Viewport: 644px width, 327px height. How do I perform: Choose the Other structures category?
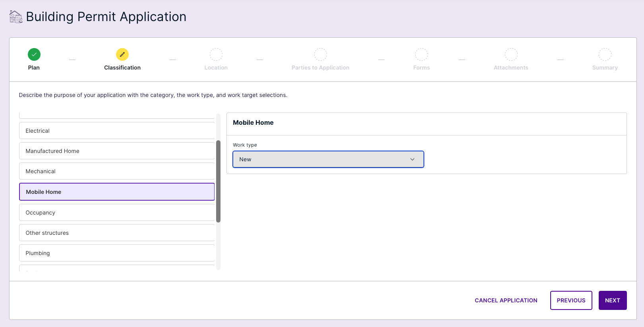[x=117, y=233]
